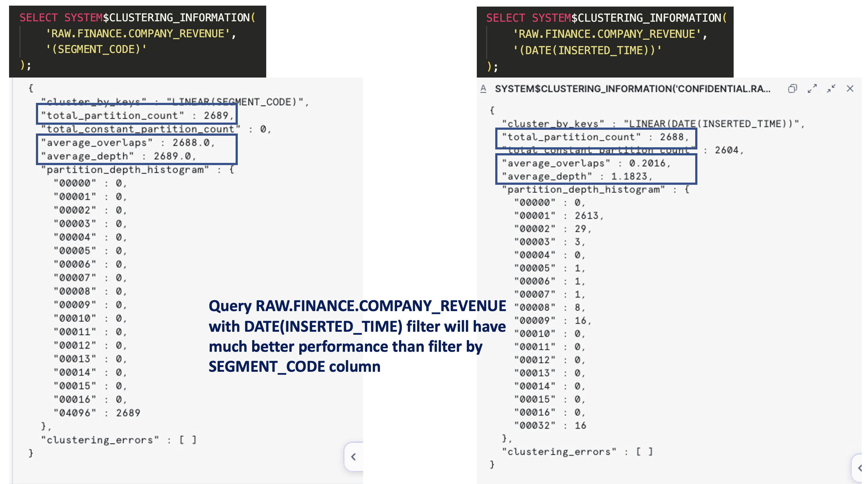Click the right '2604' constant partition value
The height and width of the screenshot is (484, 868).
726,150
